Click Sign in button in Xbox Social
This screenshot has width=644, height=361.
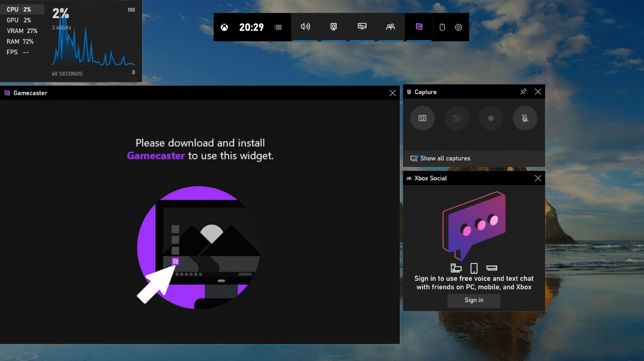coord(474,300)
